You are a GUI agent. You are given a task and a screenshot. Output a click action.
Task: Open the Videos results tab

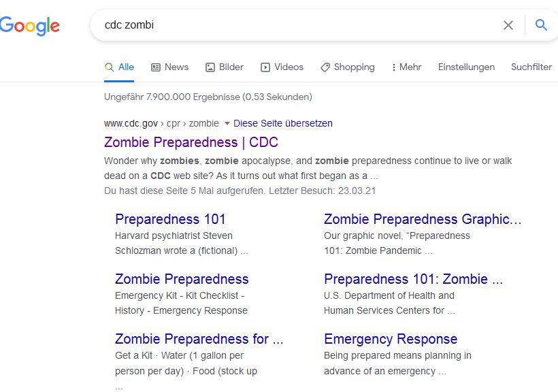tap(282, 67)
